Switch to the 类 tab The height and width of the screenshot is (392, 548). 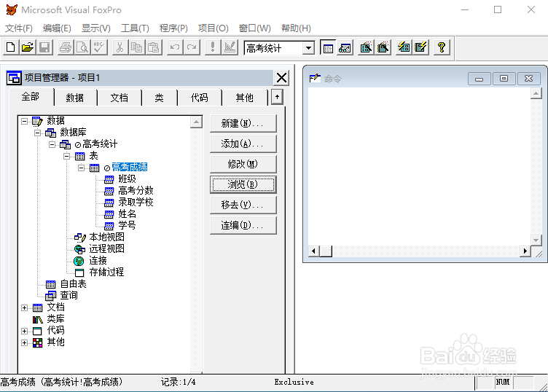159,98
